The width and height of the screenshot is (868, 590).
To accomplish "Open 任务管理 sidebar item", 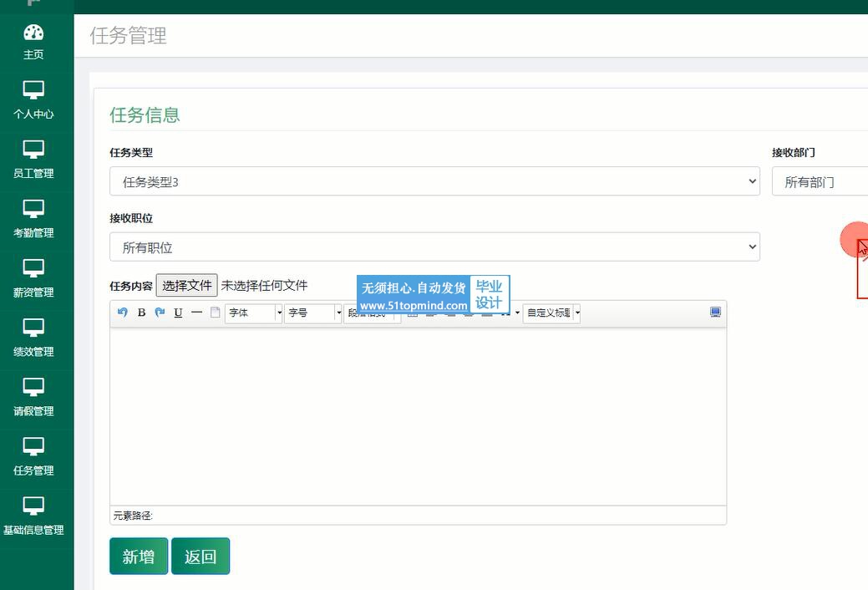I will 33,457.
